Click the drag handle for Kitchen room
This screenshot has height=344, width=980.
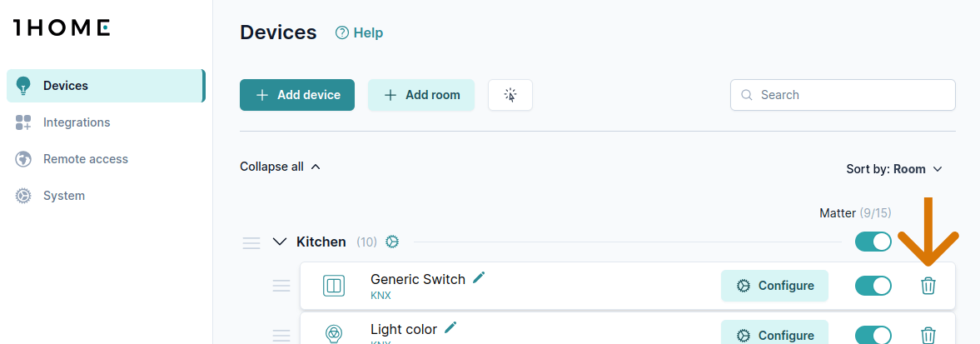coord(251,242)
